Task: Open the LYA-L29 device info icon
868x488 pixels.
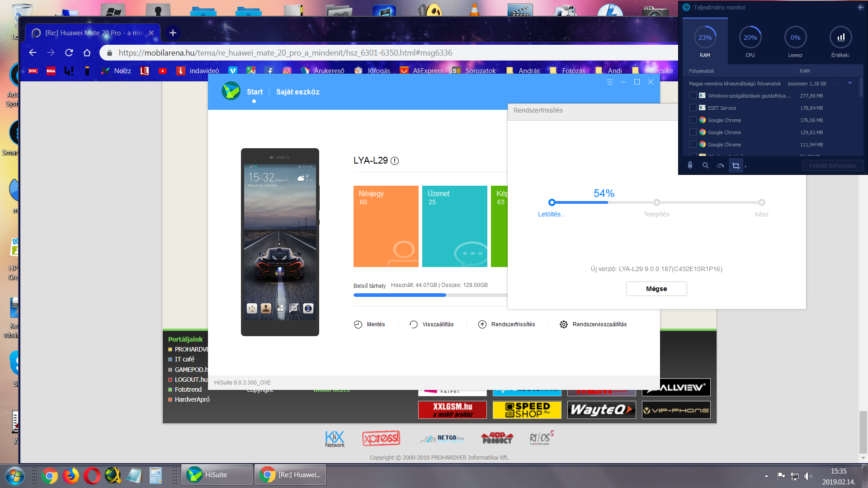Action: pyautogui.click(x=395, y=161)
